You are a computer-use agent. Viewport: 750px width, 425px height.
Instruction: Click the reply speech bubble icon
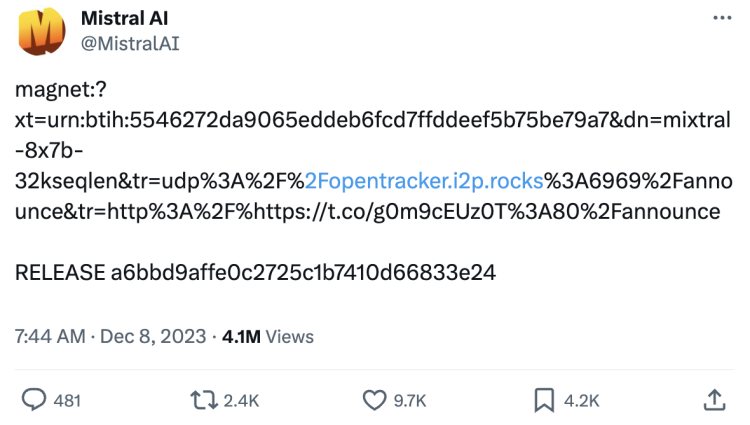tap(35, 400)
